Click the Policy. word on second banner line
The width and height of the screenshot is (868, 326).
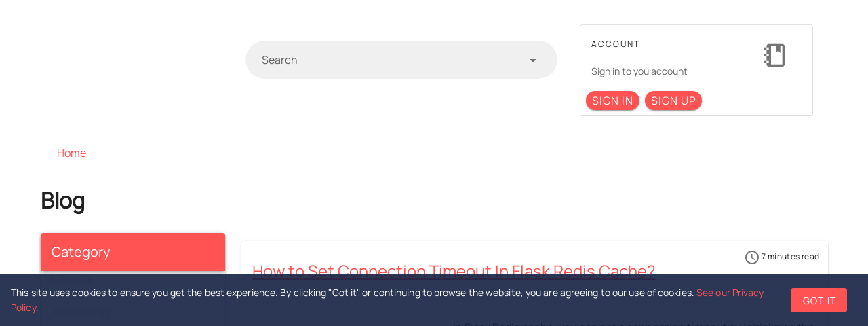pyautogui.click(x=24, y=308)
